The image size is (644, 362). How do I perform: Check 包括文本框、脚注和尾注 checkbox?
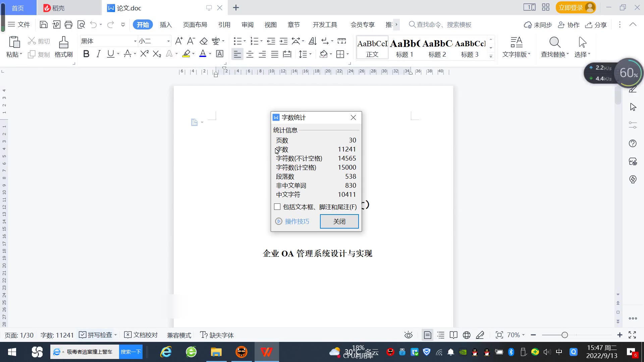[277, 207]
